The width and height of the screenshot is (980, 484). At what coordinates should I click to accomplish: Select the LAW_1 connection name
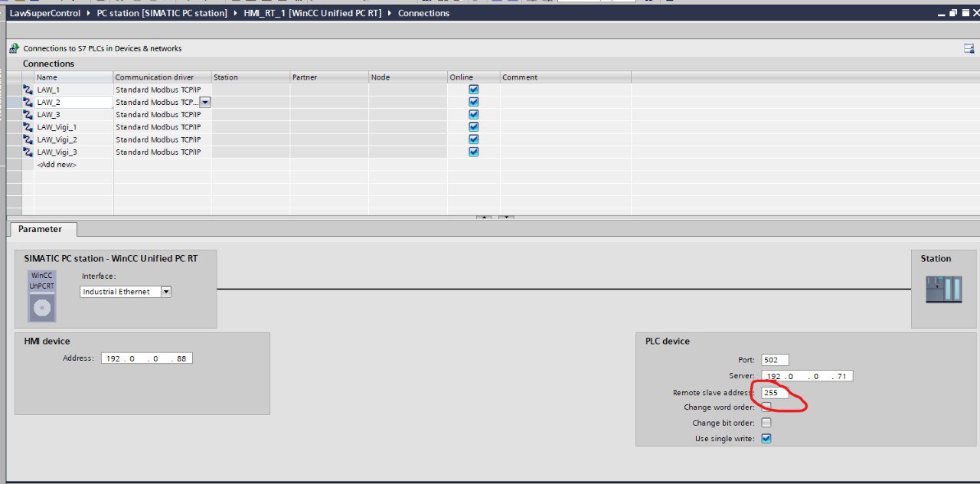[x=73, y=90]
